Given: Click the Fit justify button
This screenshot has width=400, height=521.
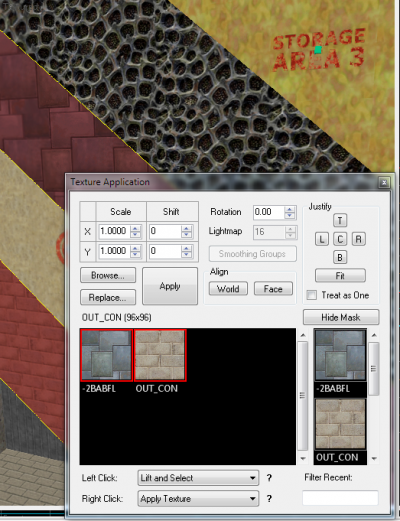Looking at the screenshot, I should 340,276.
